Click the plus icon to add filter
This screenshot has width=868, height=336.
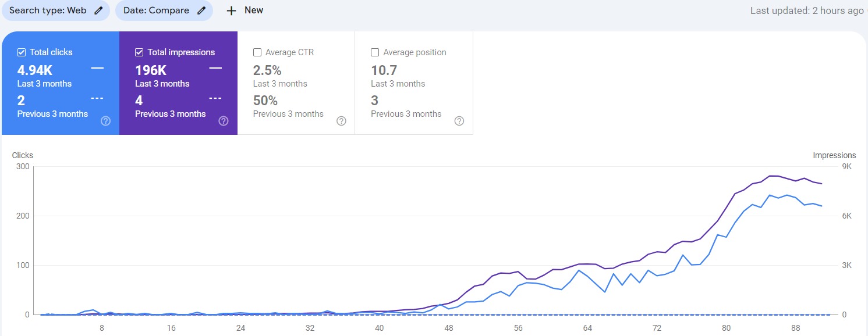231,10
